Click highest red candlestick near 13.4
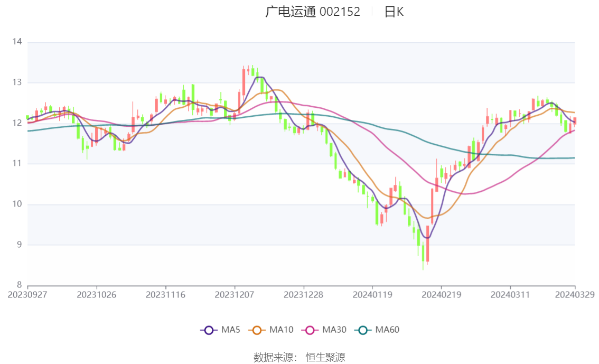The image size is (599, 364). (244, 82)
